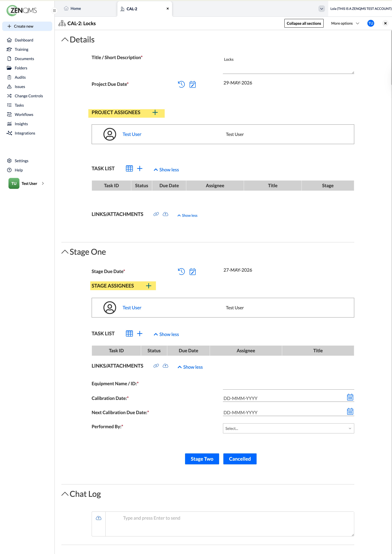Open Training in the sidebar
Image resolution: width=392 pixels, height=554 pixels.
pos(21,49)
